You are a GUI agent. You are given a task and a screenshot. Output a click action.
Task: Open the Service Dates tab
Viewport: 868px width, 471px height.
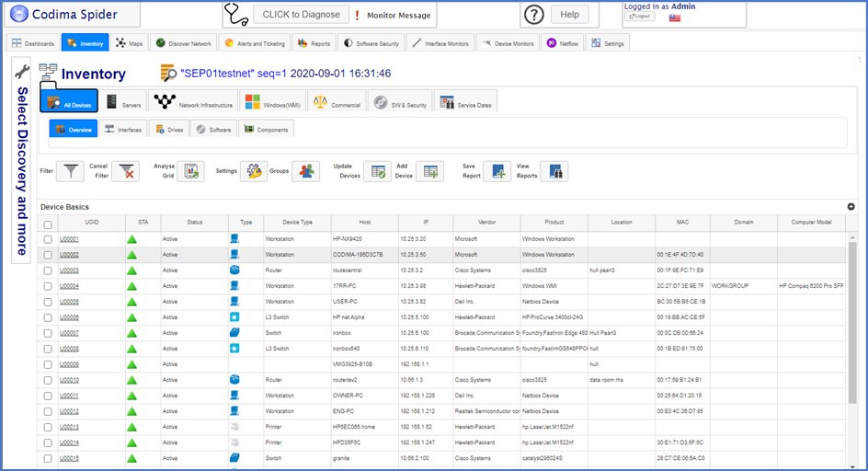click(465, 101)
